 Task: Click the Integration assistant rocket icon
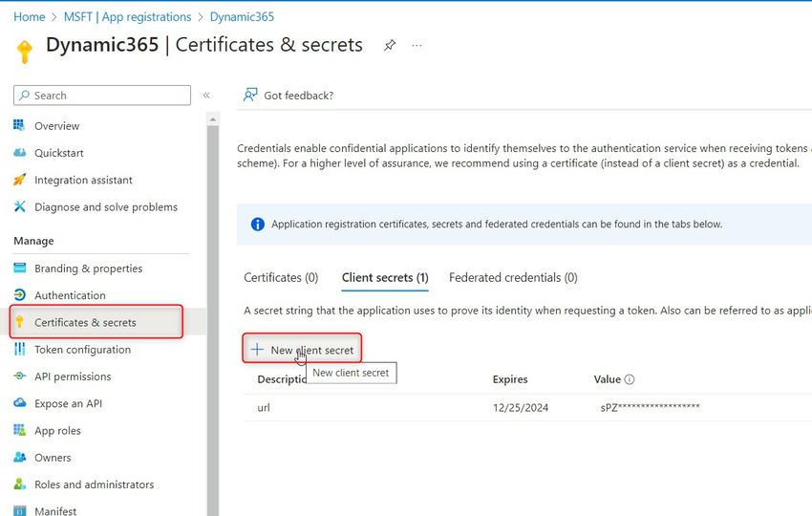pos(19,180)
